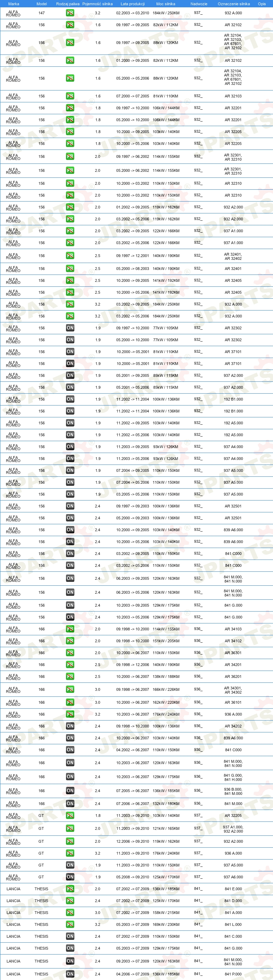Click the Opis column header
Viewport: 273px width, 980px height.
262,4
